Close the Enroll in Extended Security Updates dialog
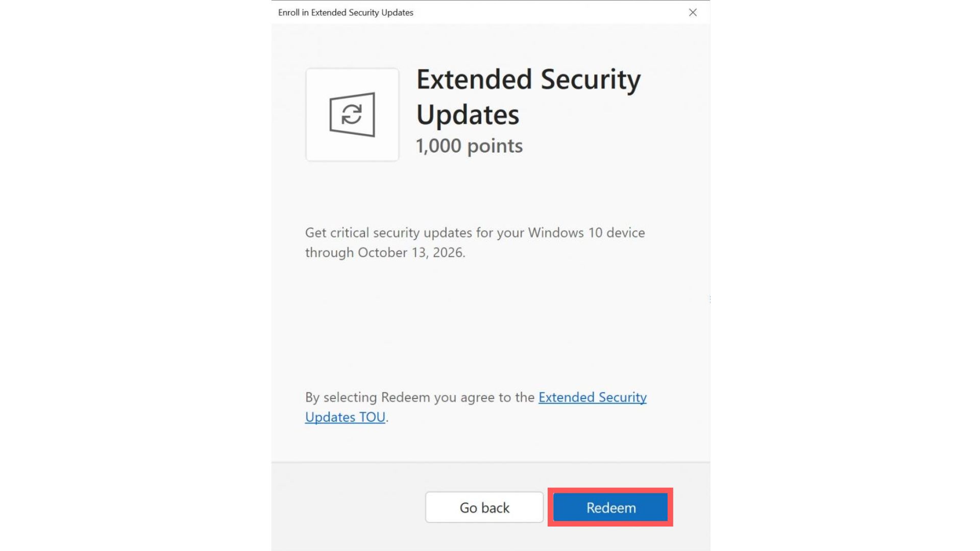The width and height of the screenshot is (980, 551). (x=693, y=12)
